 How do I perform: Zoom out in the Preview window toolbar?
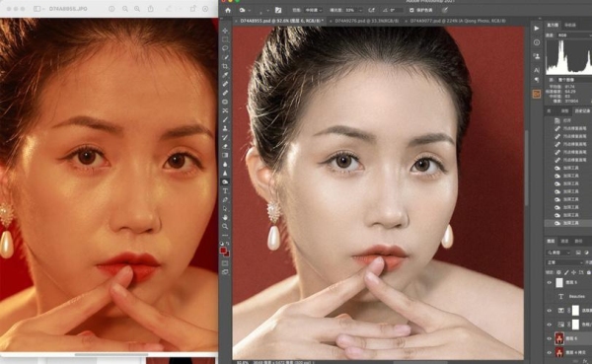tap(125, 9)
